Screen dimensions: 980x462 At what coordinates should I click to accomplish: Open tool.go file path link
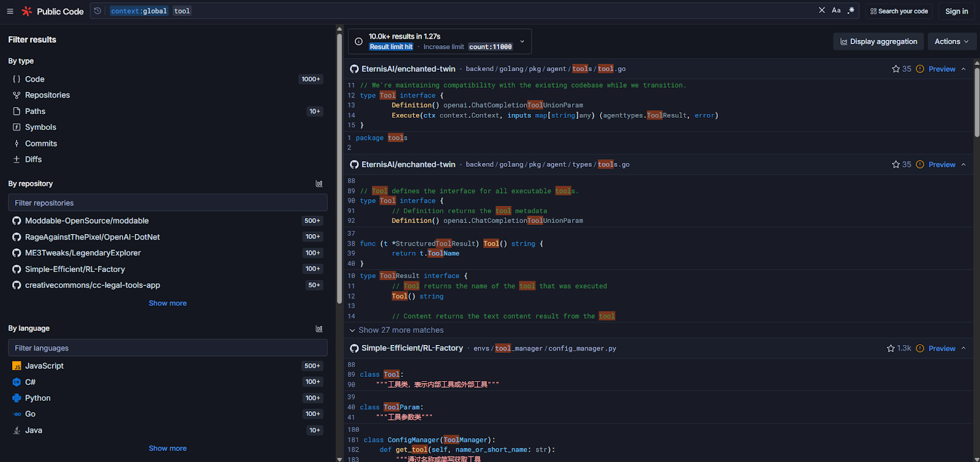click(546, 69)
